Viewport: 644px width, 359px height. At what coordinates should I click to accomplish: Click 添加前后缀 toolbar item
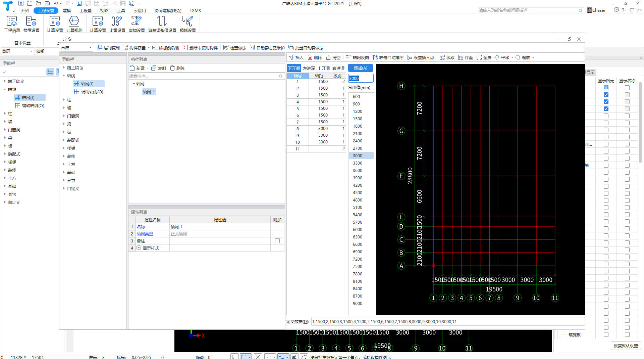pos(166,48)
